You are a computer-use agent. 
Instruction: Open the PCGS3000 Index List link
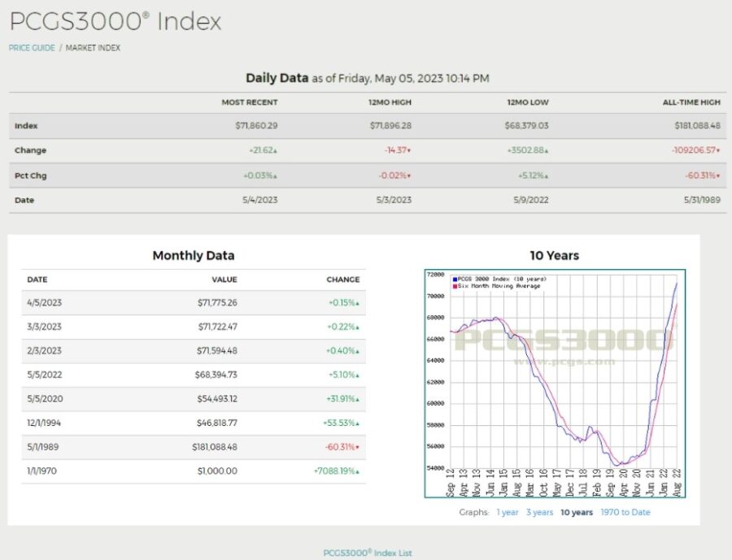coord(368,553)
